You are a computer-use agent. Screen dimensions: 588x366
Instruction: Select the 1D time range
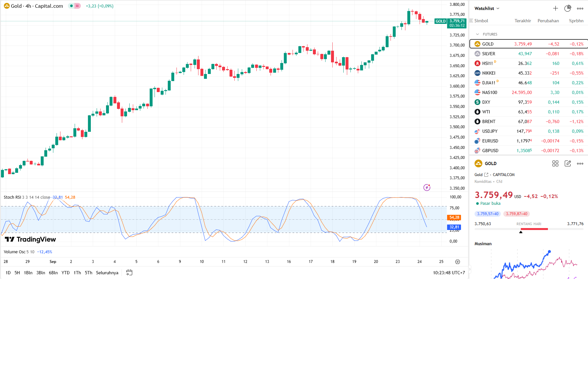coord(8,273)
